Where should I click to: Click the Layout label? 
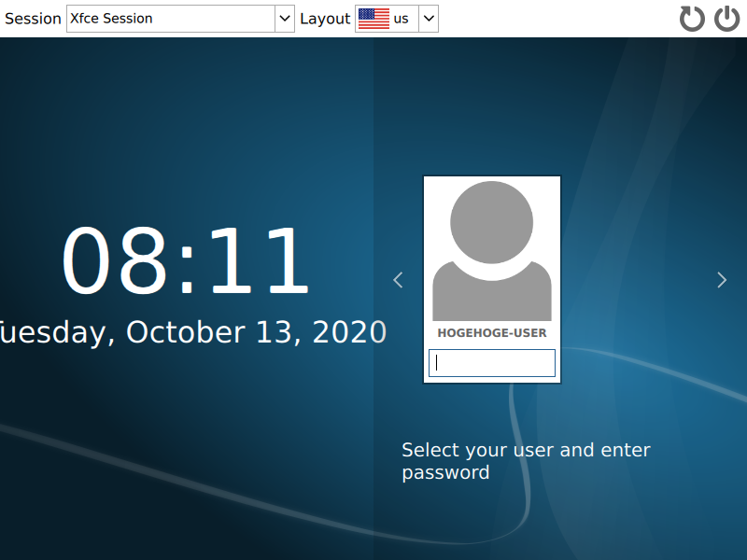coord(325,19)
